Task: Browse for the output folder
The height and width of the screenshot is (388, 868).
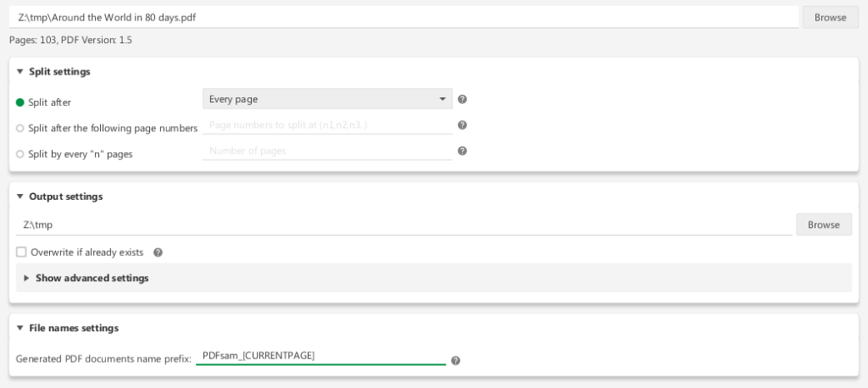Action: tap(823, 224)
